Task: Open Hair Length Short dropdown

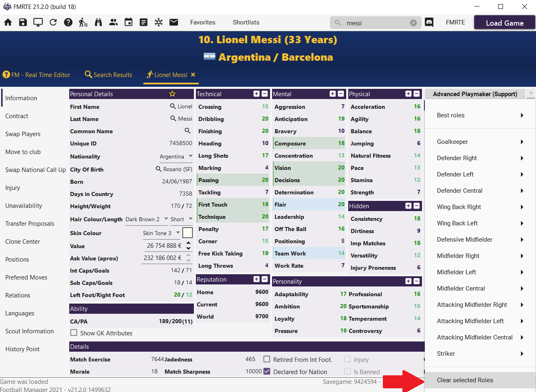Action: pyautogui.click(x=181, y=219)
